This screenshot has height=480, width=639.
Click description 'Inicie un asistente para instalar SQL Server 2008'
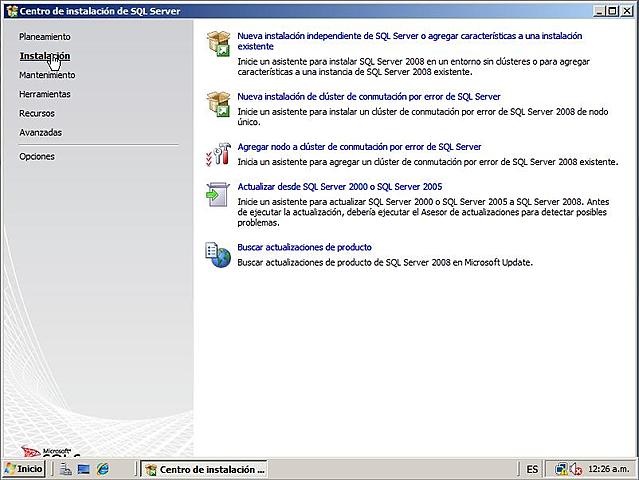[414, 67]
